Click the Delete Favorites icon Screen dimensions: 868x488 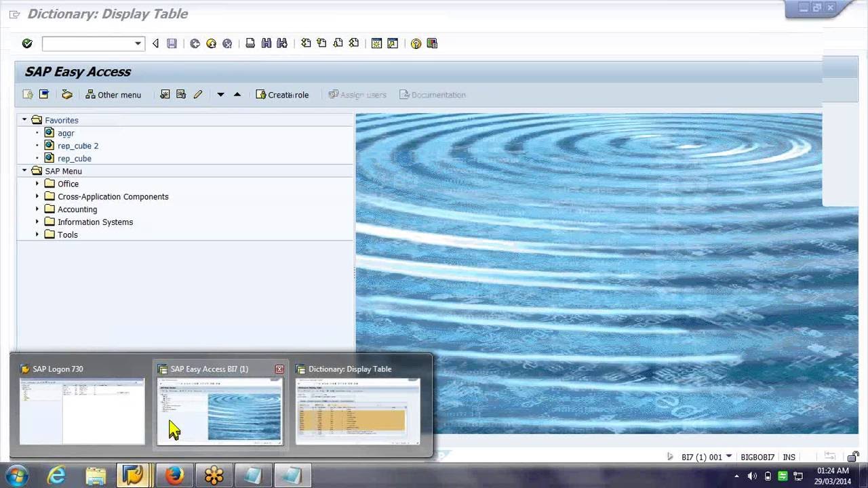coord(181,94)
